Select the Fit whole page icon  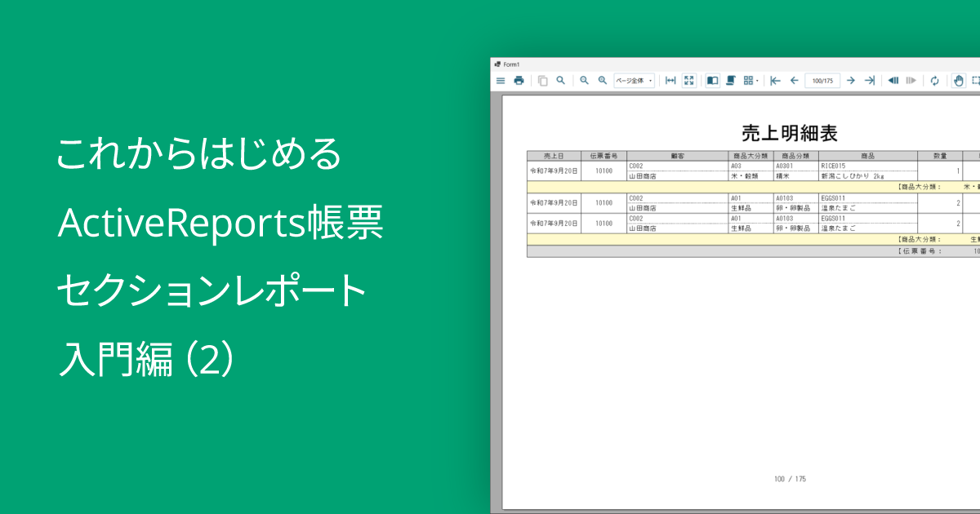click(689, 80)
